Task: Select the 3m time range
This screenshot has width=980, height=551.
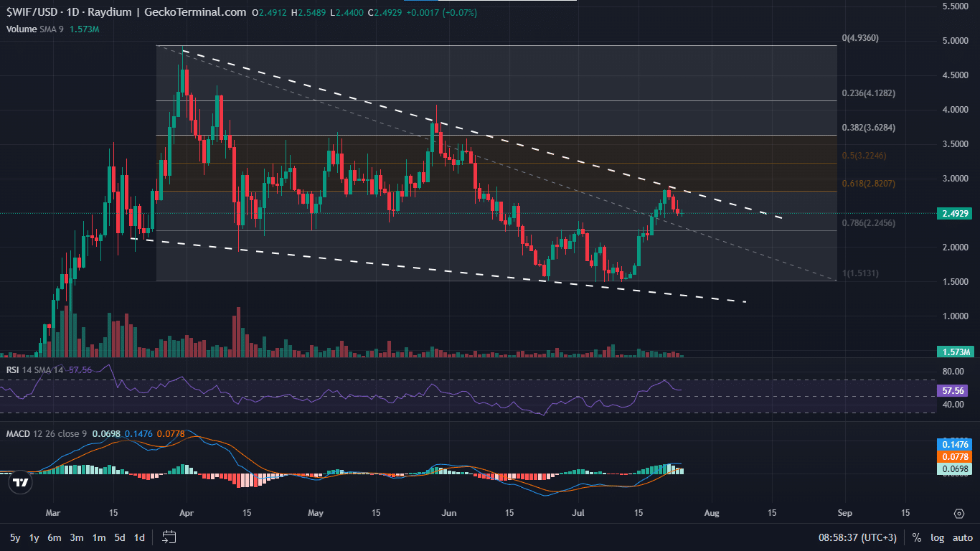Action: coord(77,537)
